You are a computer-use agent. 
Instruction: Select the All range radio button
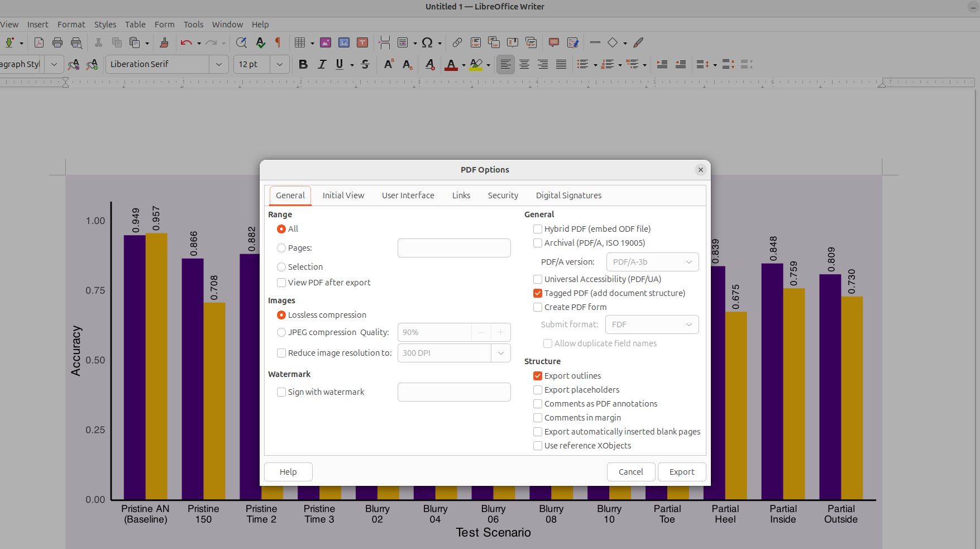pyautogui.click(x=281, y=229)
